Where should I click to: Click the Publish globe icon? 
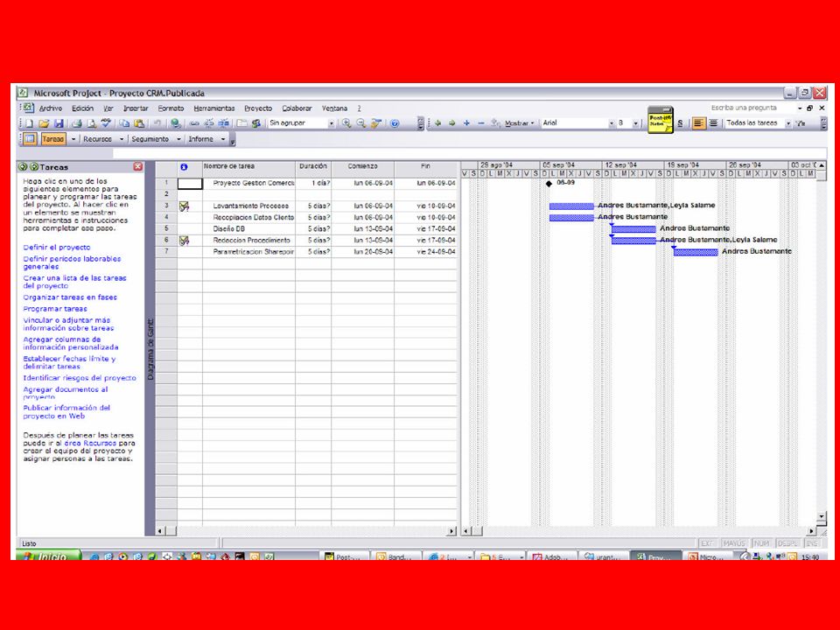point(176,123)
